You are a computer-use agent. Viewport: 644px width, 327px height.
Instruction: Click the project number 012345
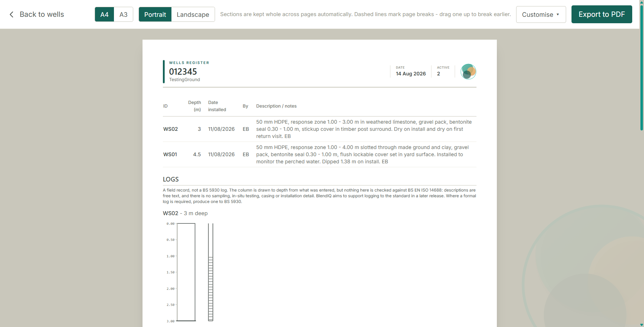coord(183,71)
